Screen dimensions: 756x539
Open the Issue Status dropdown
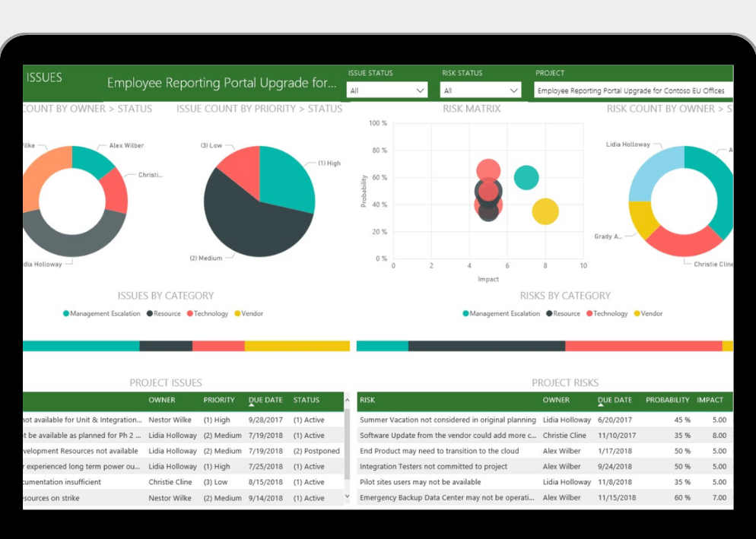click(x=387, y=90)
